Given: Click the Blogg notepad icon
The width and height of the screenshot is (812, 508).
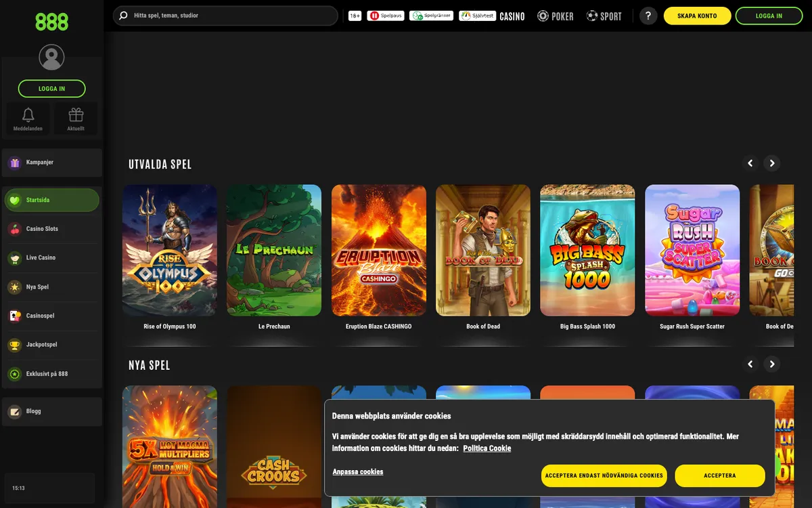Looking at the screenshot, I should pyautogui.click(x=14, y=411).
